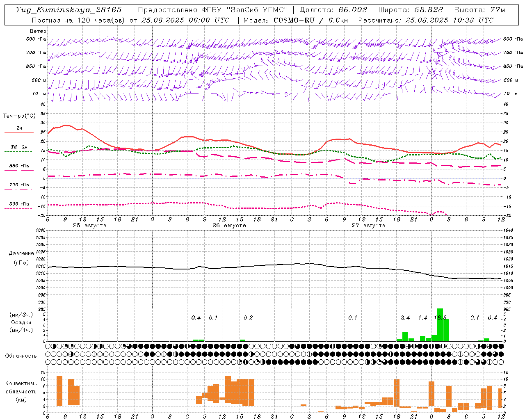
Task: Select the Рассчитано 25.08.2025 10:38 UTC timestamp
Action: coord(426,20)
